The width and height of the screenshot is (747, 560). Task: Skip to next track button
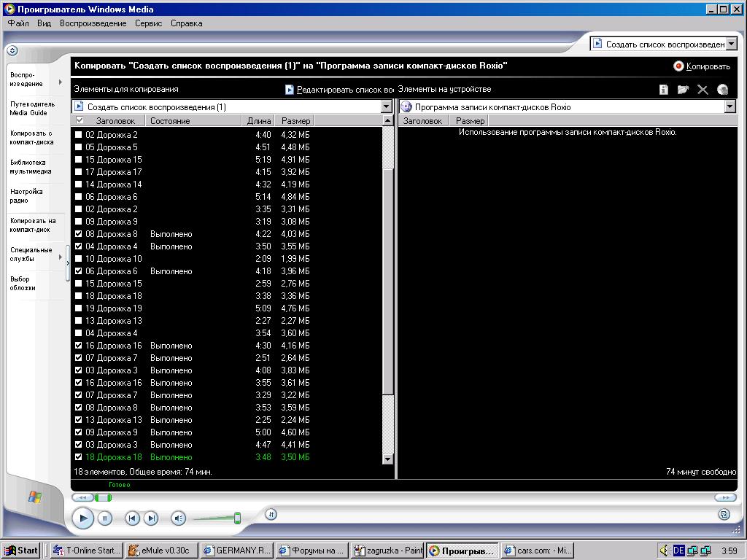(x=151, y=518)
